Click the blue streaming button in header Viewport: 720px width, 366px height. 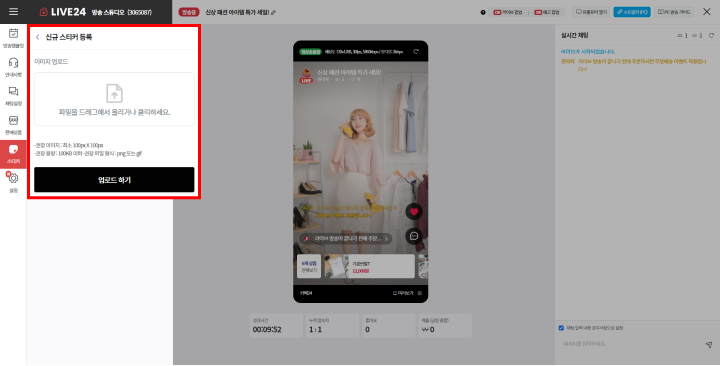pos(632,12)
